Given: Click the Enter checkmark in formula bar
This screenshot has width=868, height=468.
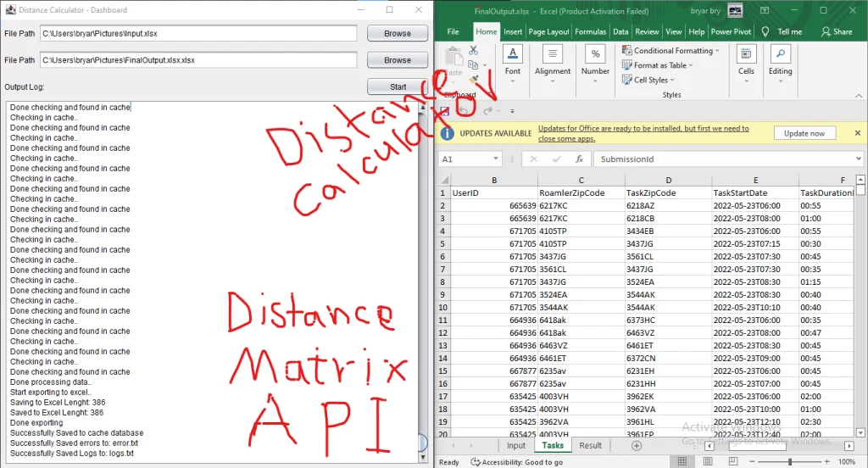Looking at the screenshot, I should [x=556, y=159].
